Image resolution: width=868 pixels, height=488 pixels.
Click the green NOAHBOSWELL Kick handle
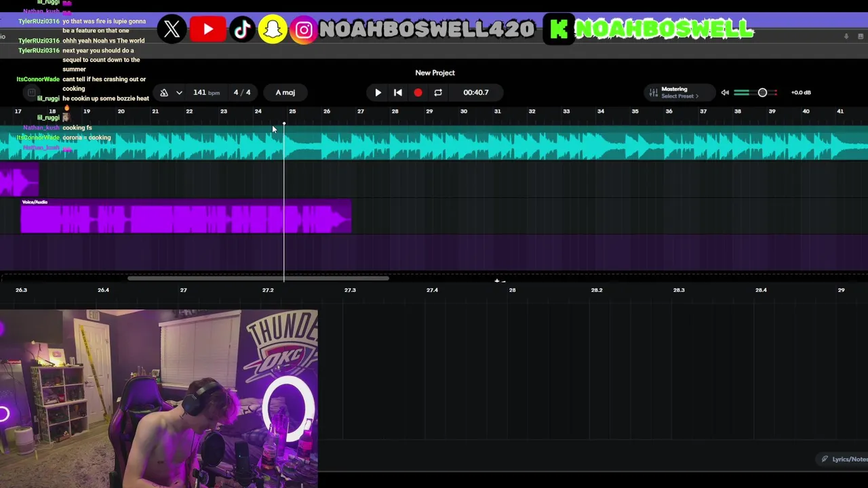coord(665,29)
